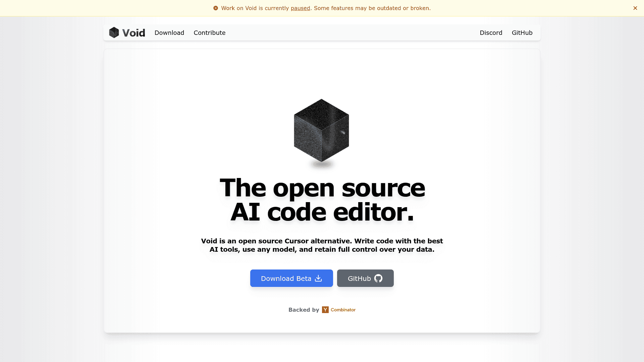Image resolution: width=644 pixels, height=362 pixels.
Task: Click the orange Y Combinator logo
Action: 325,310
